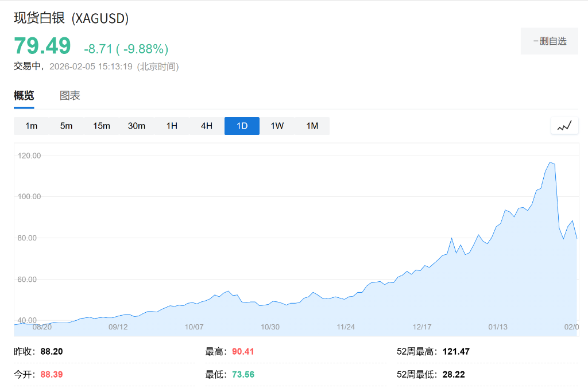Reselect the active 1D timeframe
The image size is (588, 392).
coord(242,126)
